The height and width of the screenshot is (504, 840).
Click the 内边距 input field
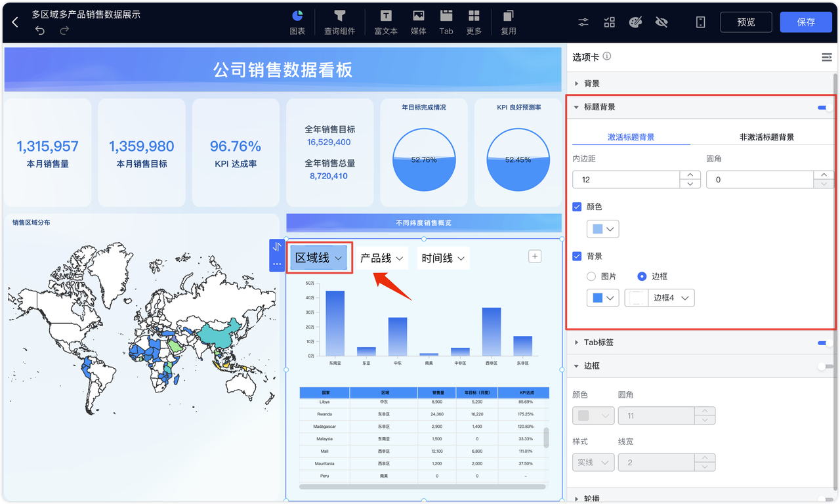pos(626,180)
